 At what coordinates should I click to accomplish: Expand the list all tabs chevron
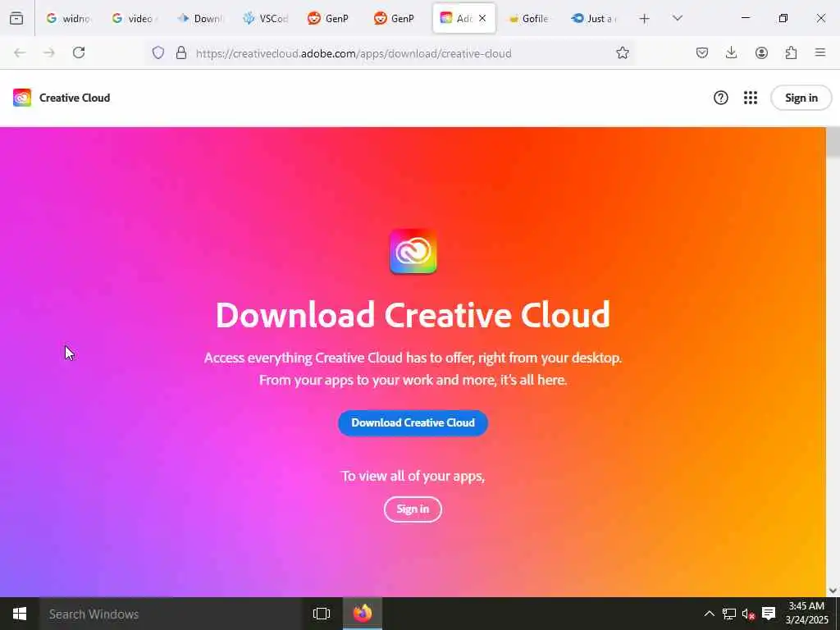(678, 18)
